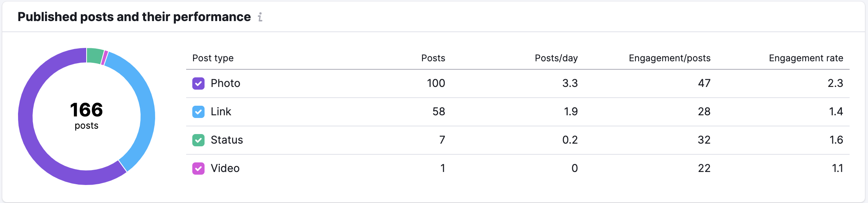
Task: Click the pink Video sliver in the donut
Action: point(104,57)
